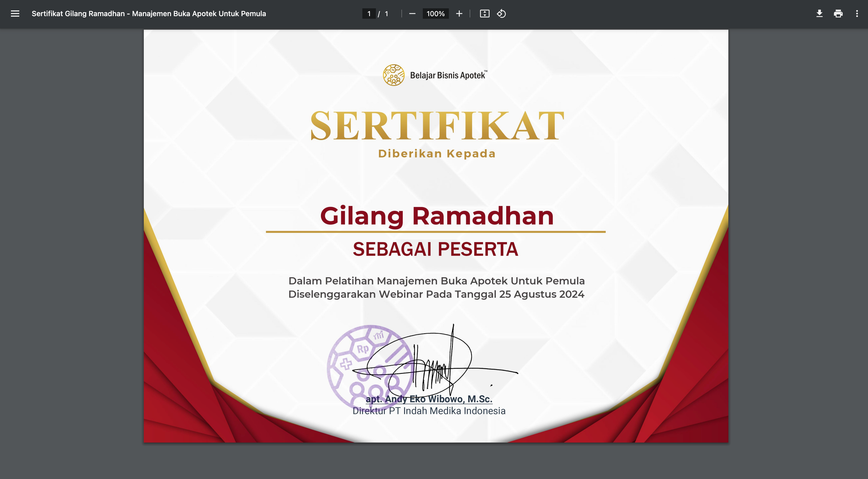This screenshot has width=868, height=479.
Task: Click Direktur PT Indah Medika Indonesia text
Action: click(429, 411)
